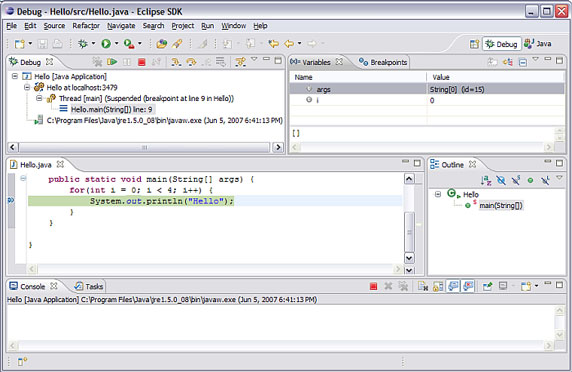Image resolution: width=572 pixels, height=372 pixels.
Task: Click Pin Console icon
Action: pos(487,287)
